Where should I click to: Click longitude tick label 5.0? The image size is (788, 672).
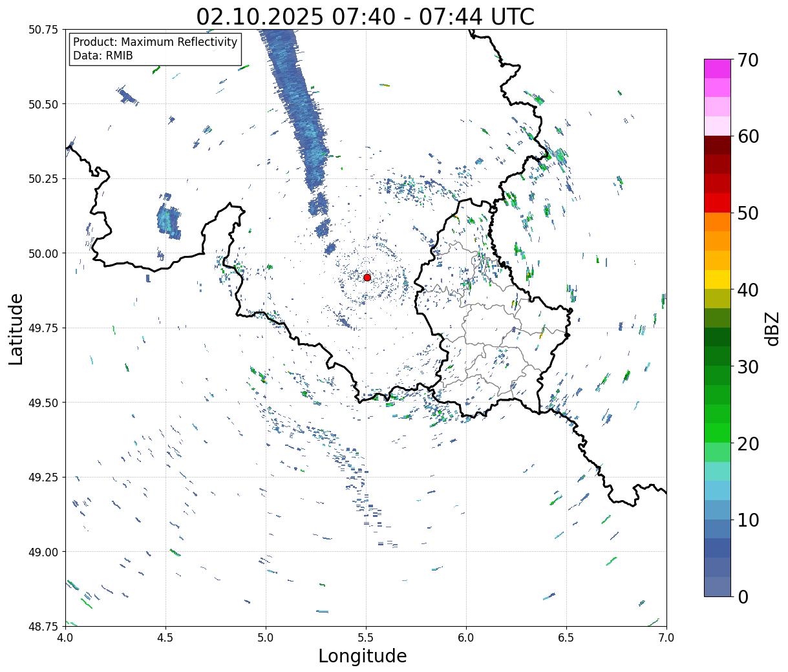click(266, 638)
